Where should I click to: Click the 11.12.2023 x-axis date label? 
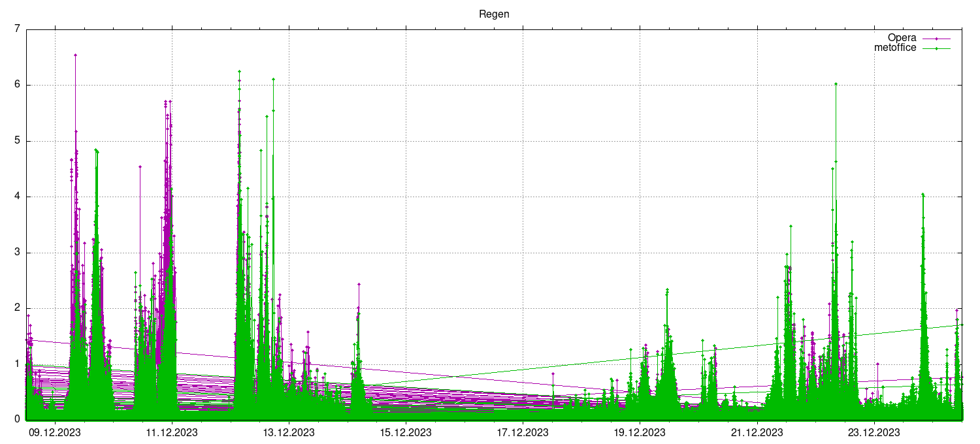click(172, 432)
